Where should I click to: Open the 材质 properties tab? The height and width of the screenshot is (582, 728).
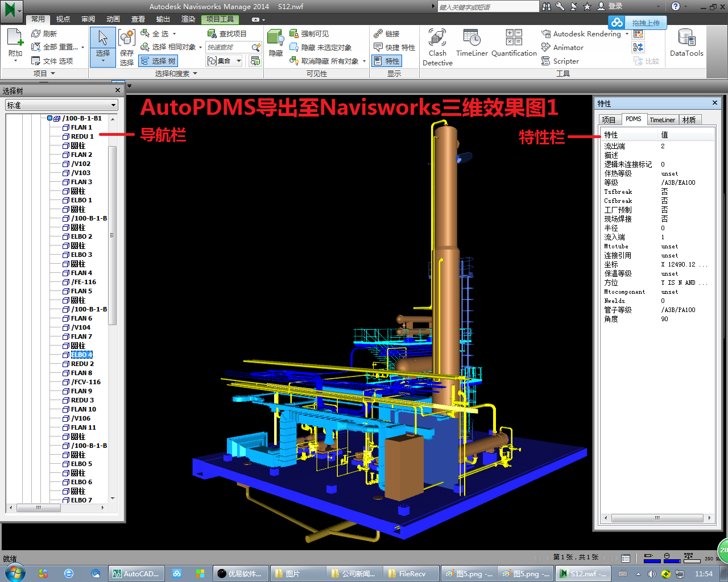coord(689,120)
